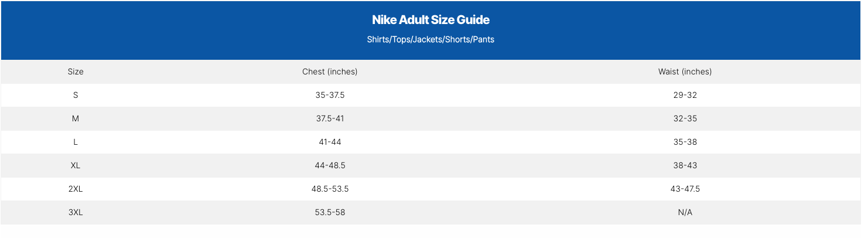868x238 pixels.
Task: Click the 3XL size row label
Action: point(76,212)
